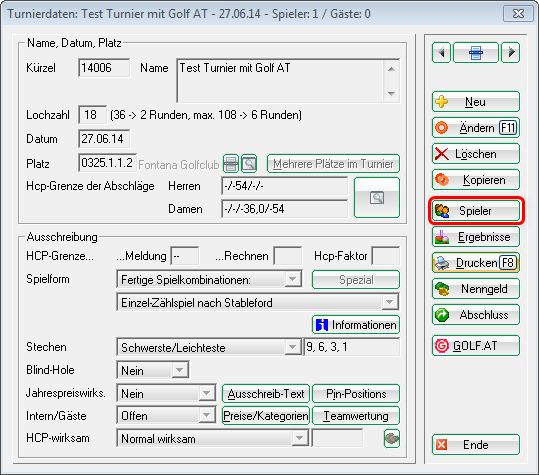The height and width of the screenshot is (475, 539).
Task: Click Neu to create new tournament
Action: tap(476, 102)
